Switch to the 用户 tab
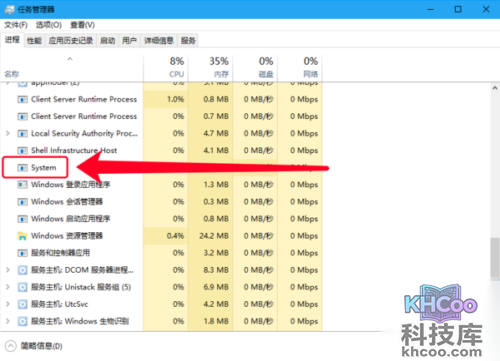 pyautogui.click(x=129, y=41)
